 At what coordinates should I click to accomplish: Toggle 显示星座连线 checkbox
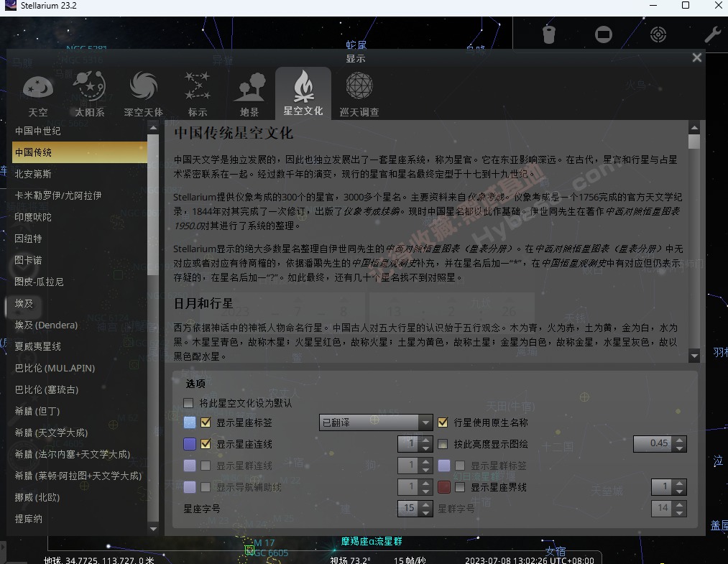tap(206, 444)
